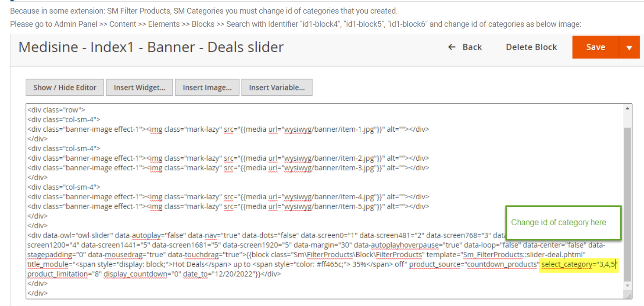The image size is (644, 306).
Task: Place cursor on first line div class="row"
Action: (56, 110)
